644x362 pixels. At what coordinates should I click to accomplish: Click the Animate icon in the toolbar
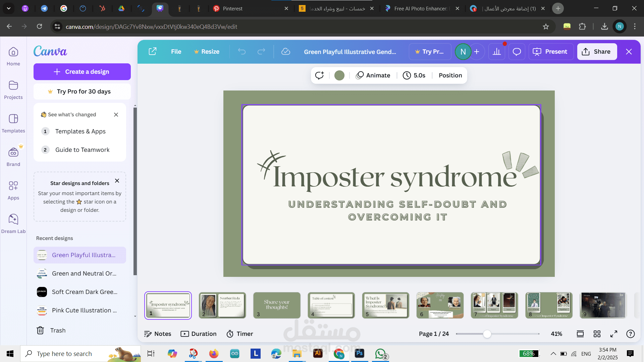pos(373,75)
